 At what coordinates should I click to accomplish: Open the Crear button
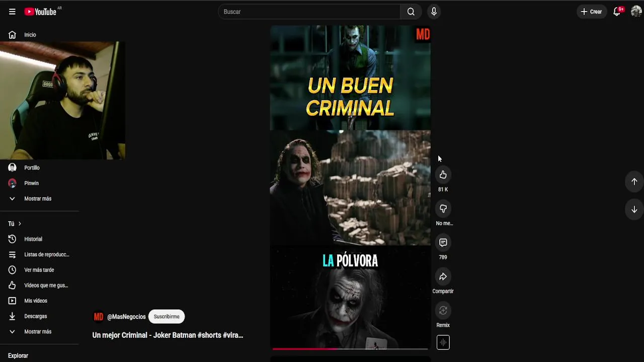coord(591,12)
